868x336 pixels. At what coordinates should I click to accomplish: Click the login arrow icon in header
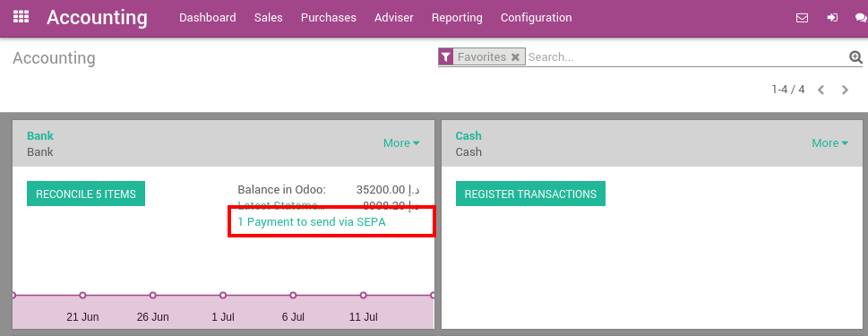pos(832,18)
